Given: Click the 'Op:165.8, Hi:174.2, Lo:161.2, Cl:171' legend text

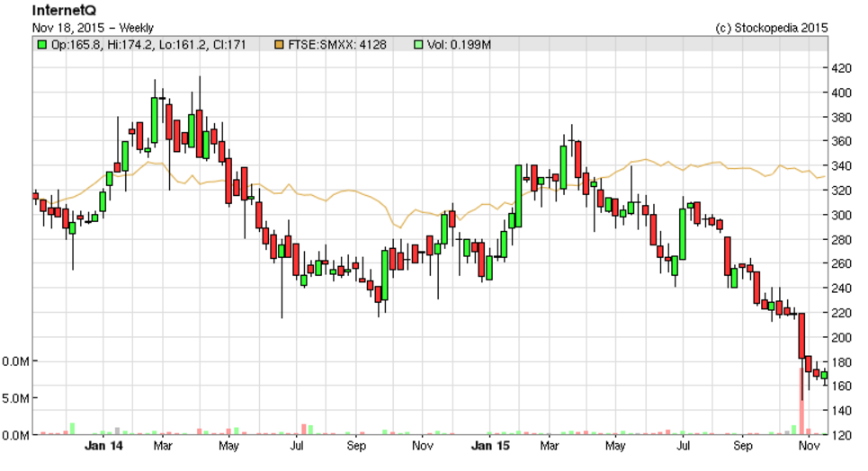Looking at the screenshot, I should pos(148,44).
